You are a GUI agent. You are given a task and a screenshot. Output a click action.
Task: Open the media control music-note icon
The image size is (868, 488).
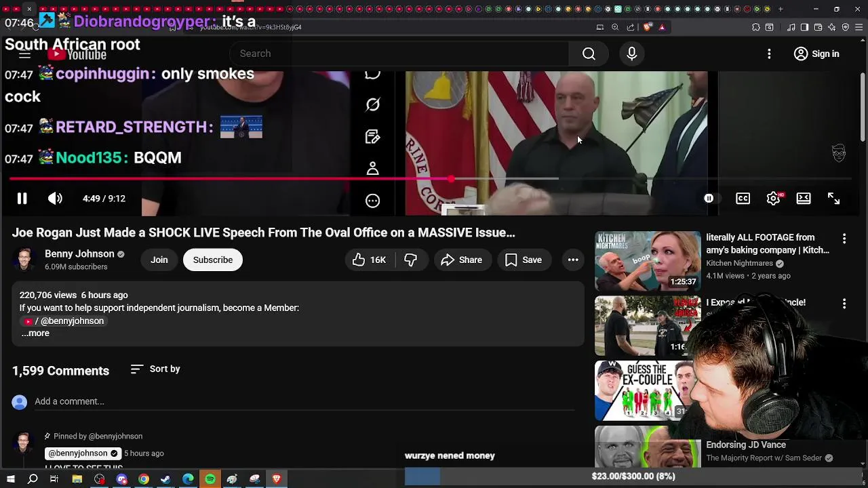791,27
